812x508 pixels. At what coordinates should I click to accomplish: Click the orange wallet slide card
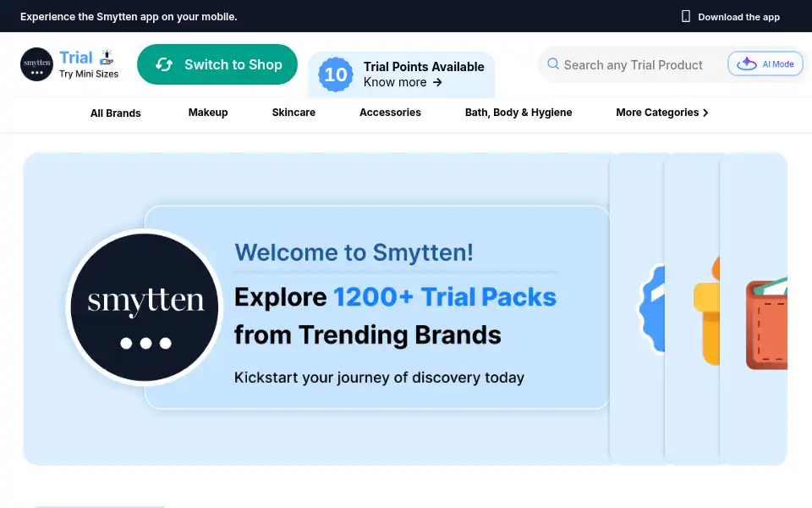tap(754, 308)
